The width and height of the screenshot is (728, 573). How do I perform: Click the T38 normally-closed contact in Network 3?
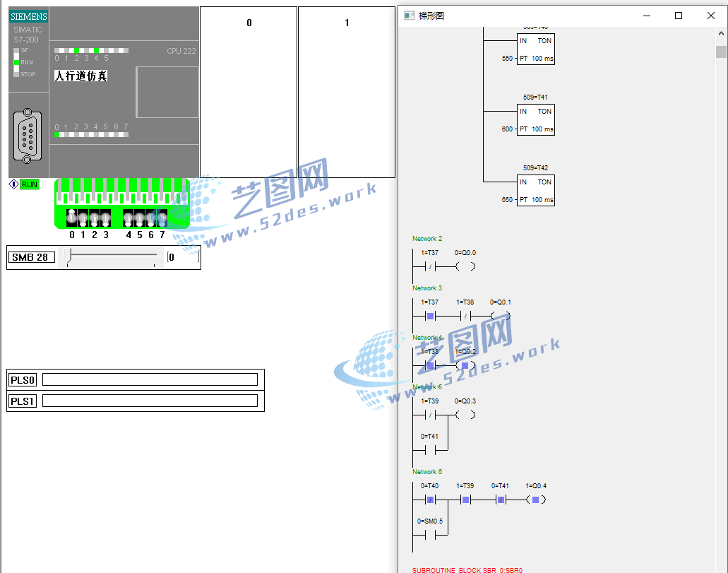point(465,316)
